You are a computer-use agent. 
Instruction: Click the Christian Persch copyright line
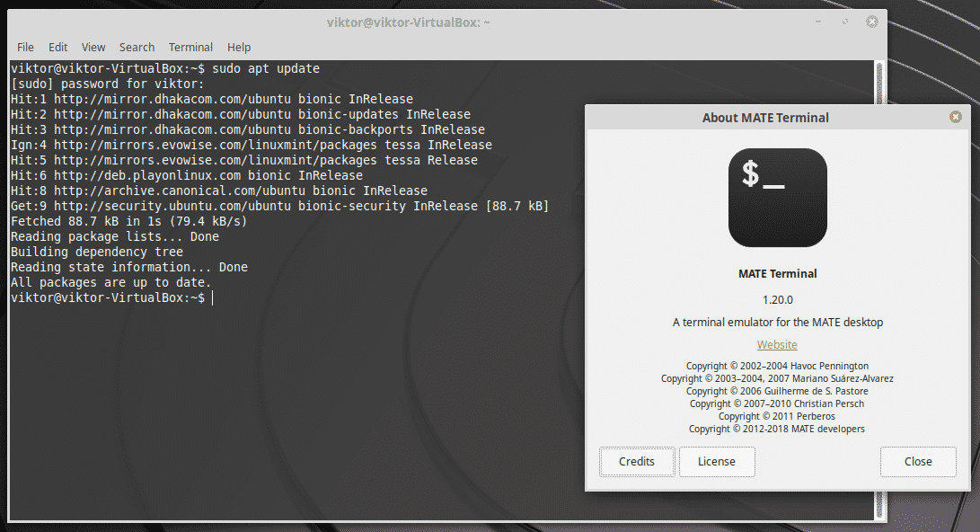click(x=778, y=403)
